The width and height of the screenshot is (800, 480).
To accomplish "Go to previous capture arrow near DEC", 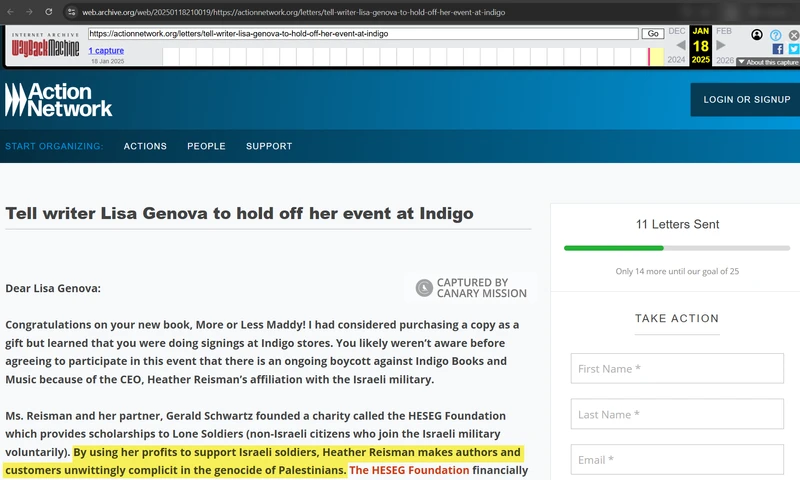I will pos(680,45).
